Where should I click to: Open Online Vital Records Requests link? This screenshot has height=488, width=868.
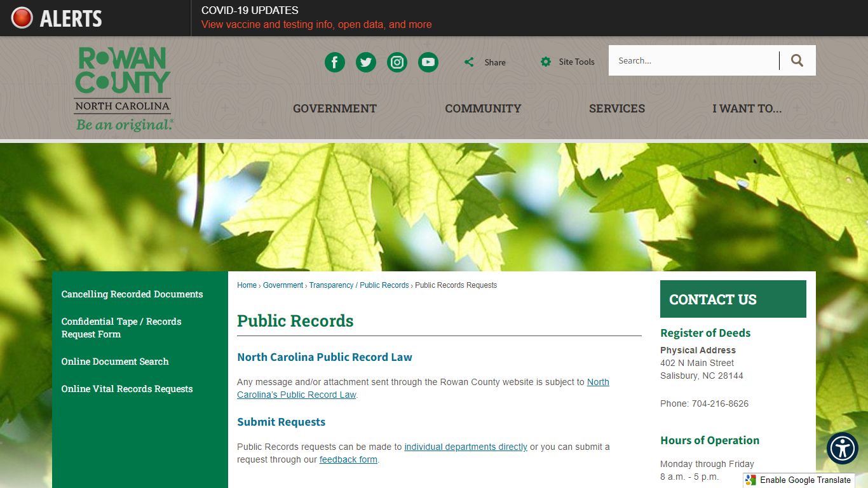click(x=127, y=389)
